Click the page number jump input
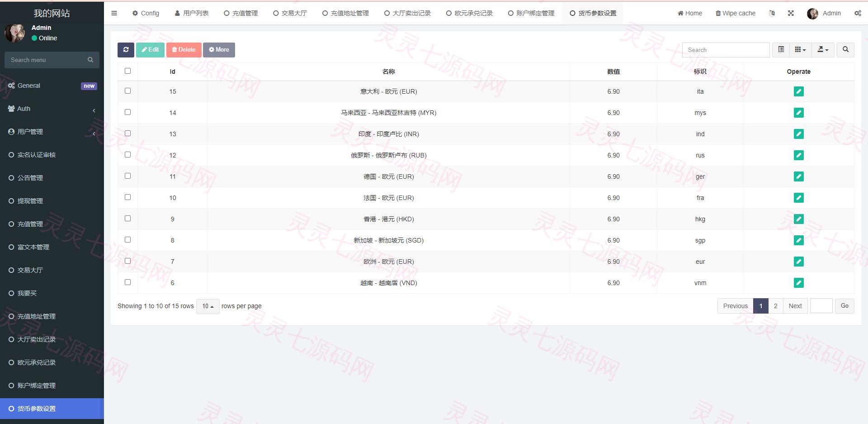The image size is (868, 424). 821,306
